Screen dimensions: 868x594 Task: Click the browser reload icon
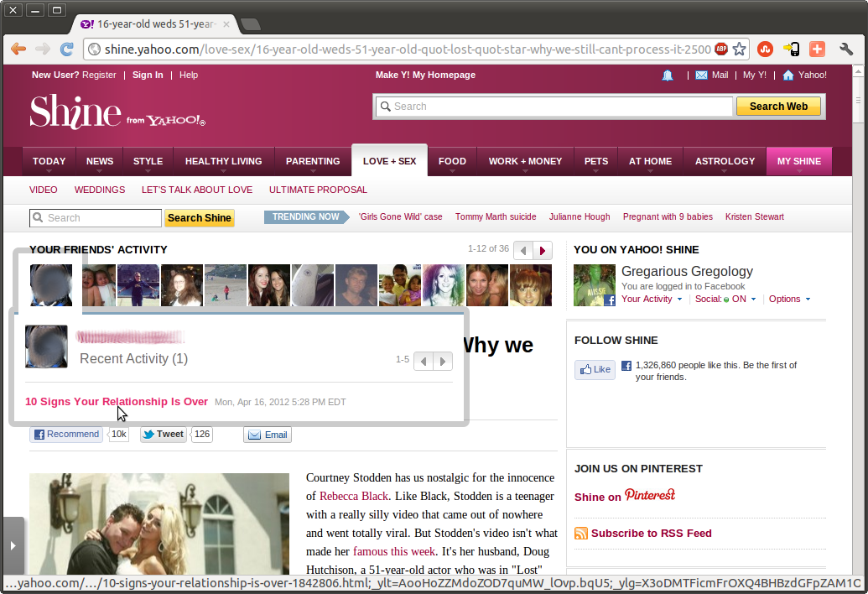click(x=66, y=49)
